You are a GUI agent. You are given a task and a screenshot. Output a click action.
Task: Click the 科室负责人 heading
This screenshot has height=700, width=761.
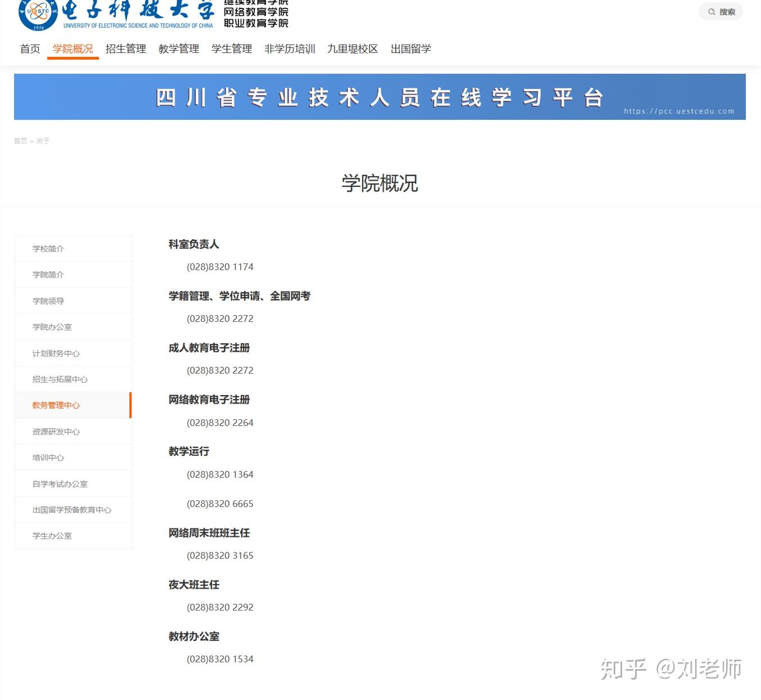(x=194, y=244)
